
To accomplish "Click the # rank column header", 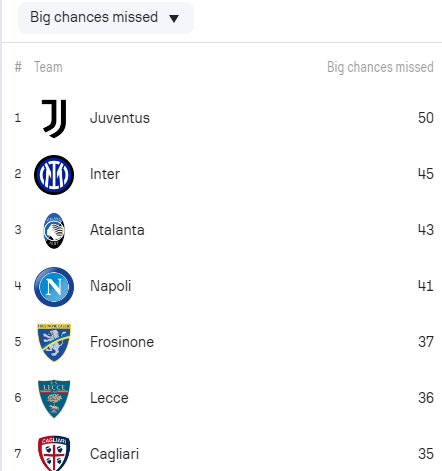I will click(x=18, y=67).
